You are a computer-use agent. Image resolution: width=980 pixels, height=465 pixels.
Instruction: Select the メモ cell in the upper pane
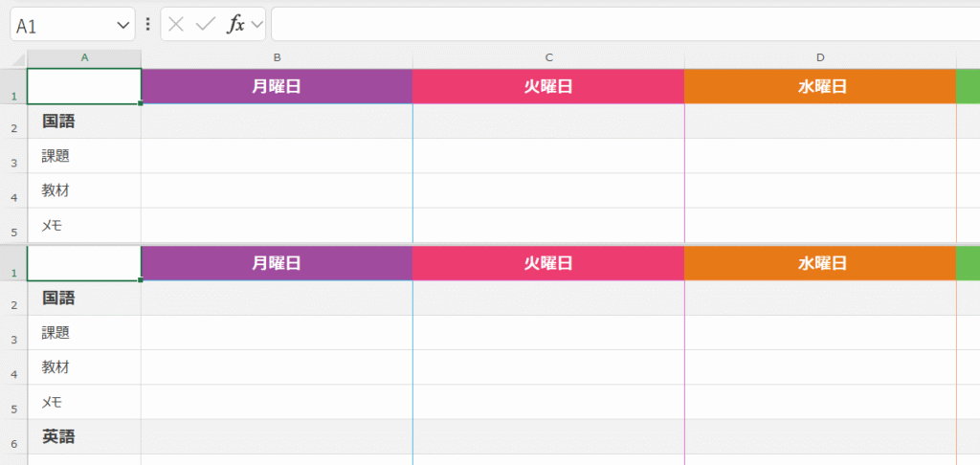(x=84, y=225)
